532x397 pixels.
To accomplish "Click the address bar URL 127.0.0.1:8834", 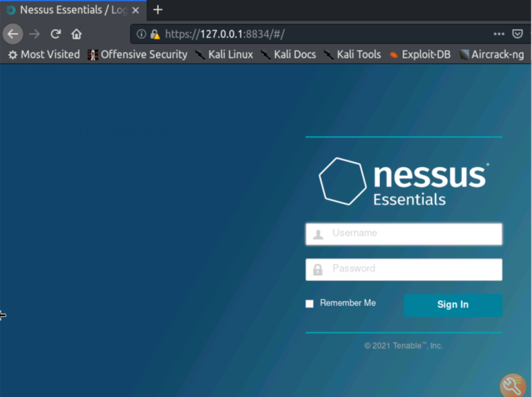I will click(225, 34).
